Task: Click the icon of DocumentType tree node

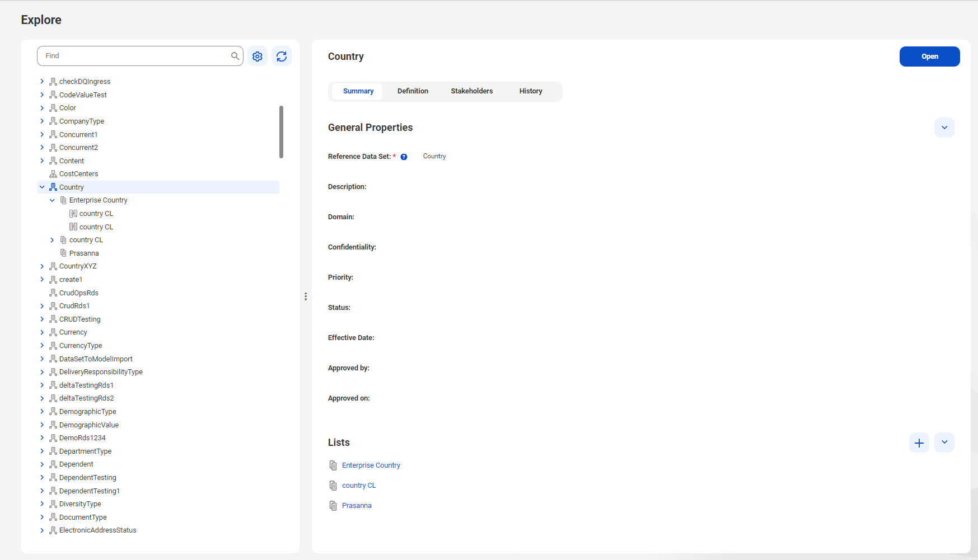Action: pos(53,517)
